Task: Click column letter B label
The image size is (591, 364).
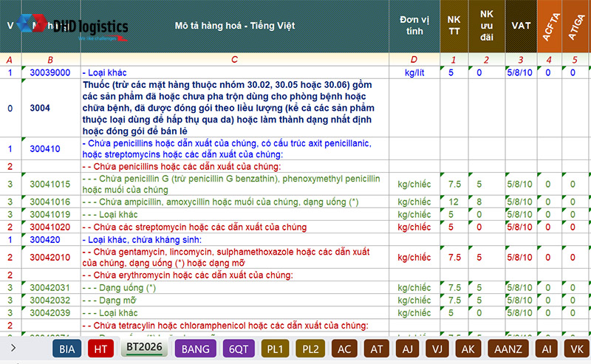Action: point(50,60)
